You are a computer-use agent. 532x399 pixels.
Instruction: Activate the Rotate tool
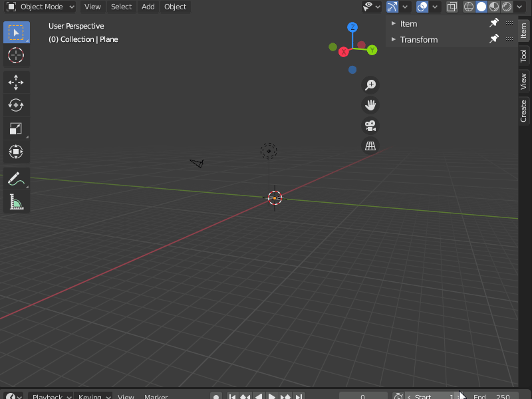16,104
